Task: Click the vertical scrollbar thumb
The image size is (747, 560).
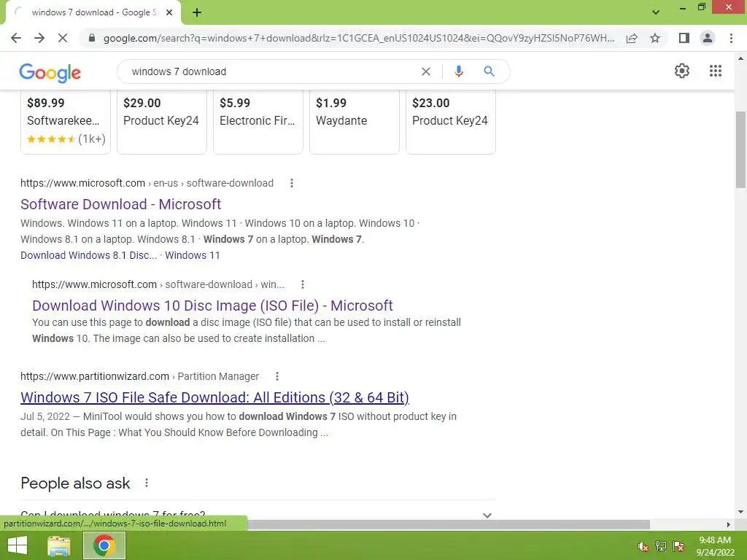Action: [740, 150]
